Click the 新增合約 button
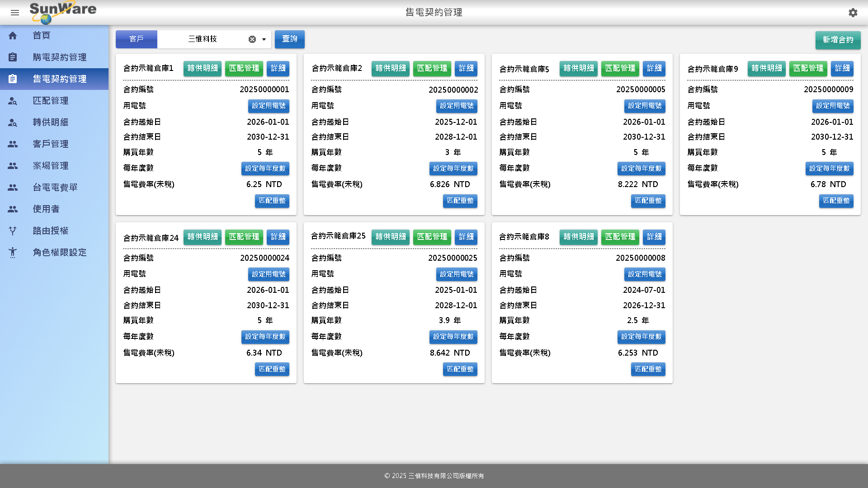868x488 pixels. [838, 40]
